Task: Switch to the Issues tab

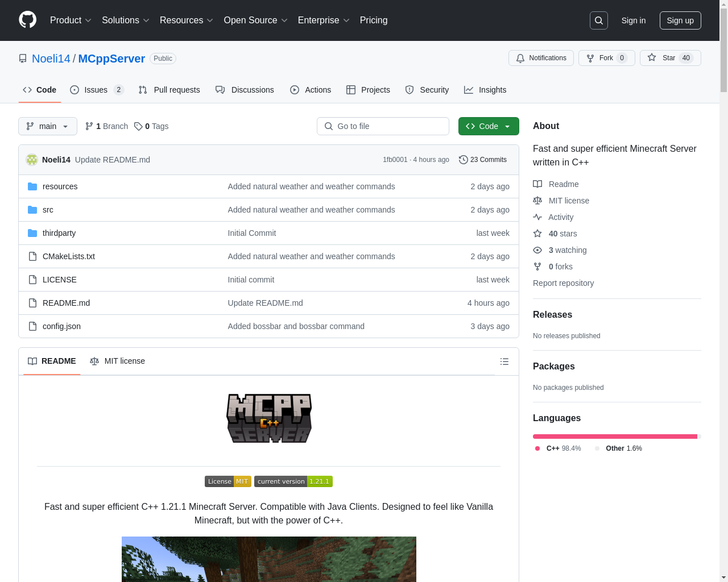Action: pos(96,90)
